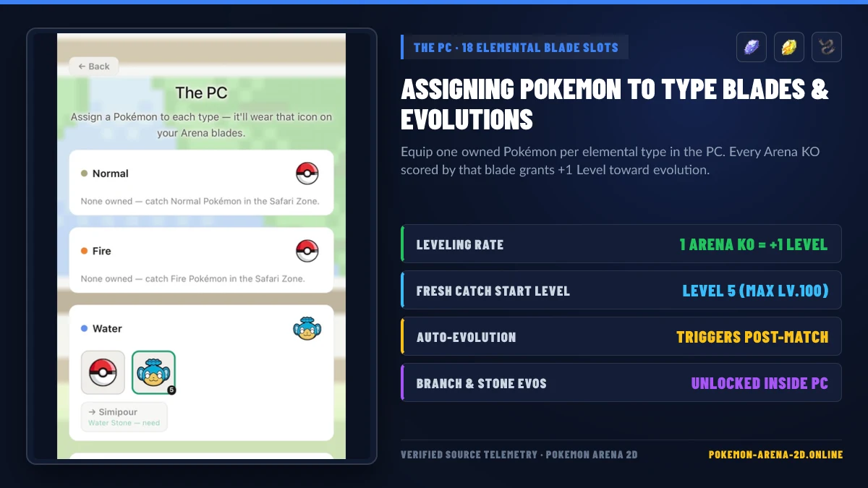Click the blue-purple crystal stone icon
The width and height of the screenshot is (868, 488).
click(x=752, y=47)
